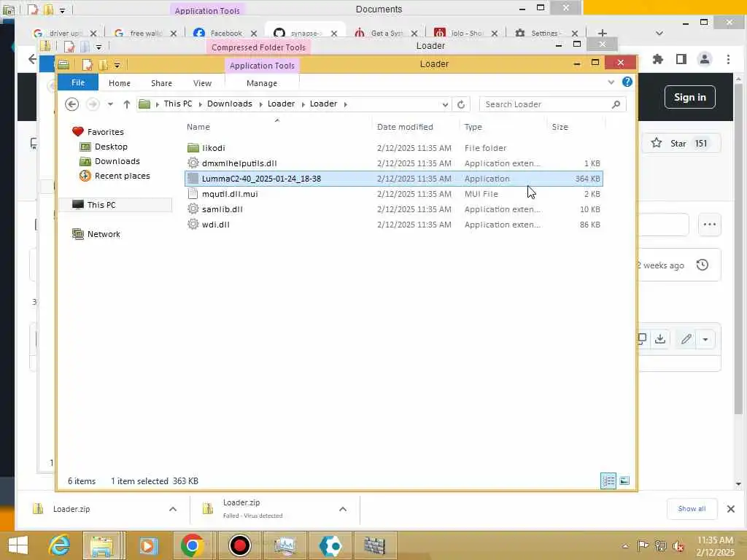747x560 pixels.
Task: Open the commit history clock icon
Action: (703, 265)
